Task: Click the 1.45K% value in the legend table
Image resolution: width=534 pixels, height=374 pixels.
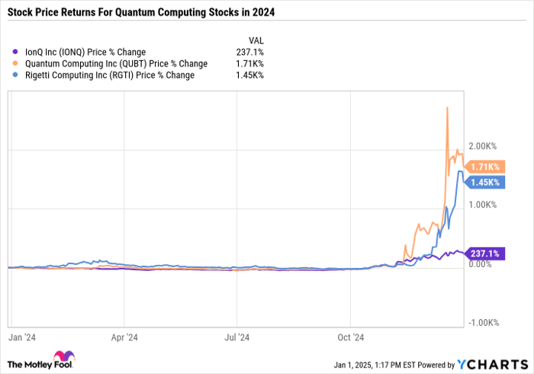Action: point(250,75)
